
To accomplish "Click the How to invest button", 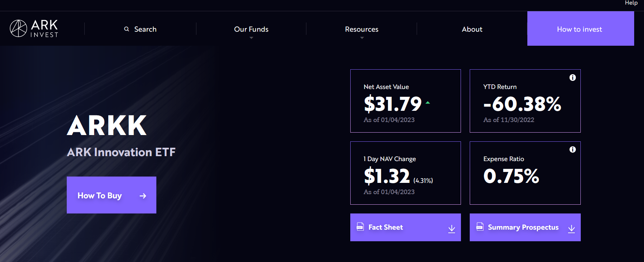I will click(x=580, y=28).
